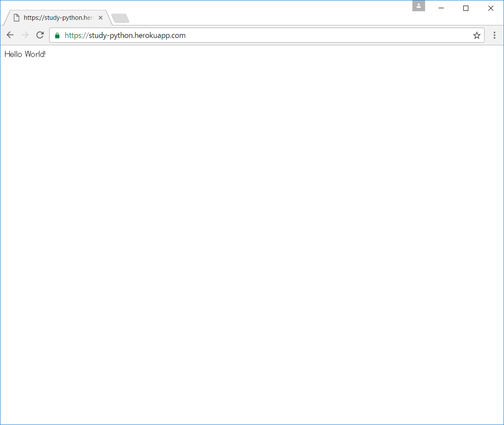Bookmark this page with the star

pos(477,36)
